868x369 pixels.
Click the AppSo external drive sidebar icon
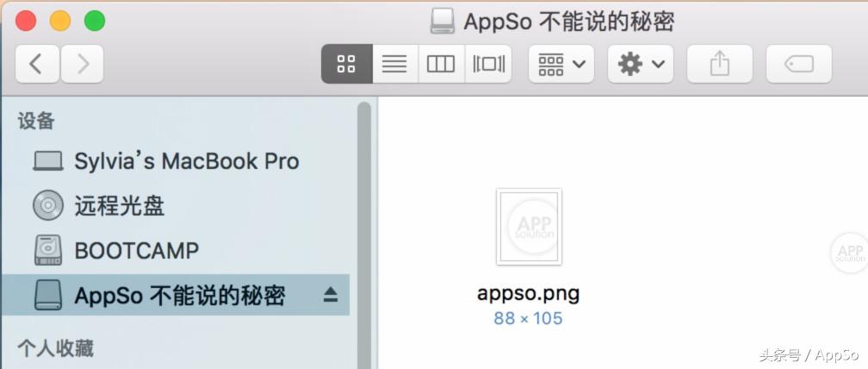tap(48, 295)
